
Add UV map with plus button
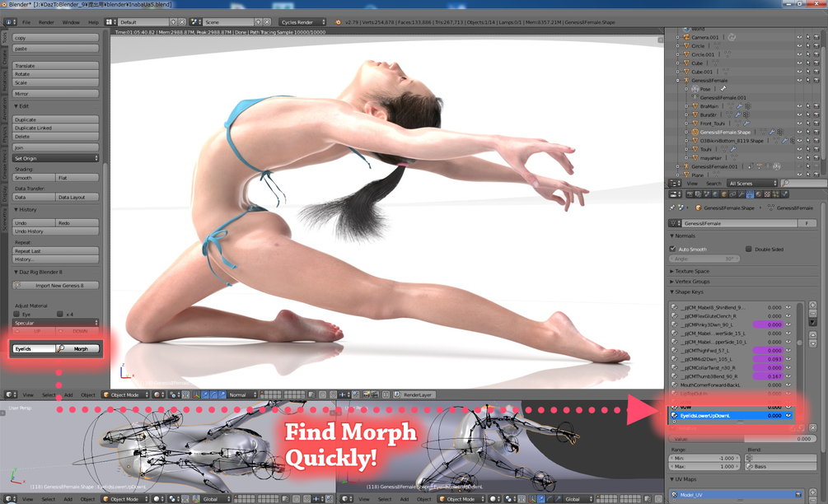812,492
